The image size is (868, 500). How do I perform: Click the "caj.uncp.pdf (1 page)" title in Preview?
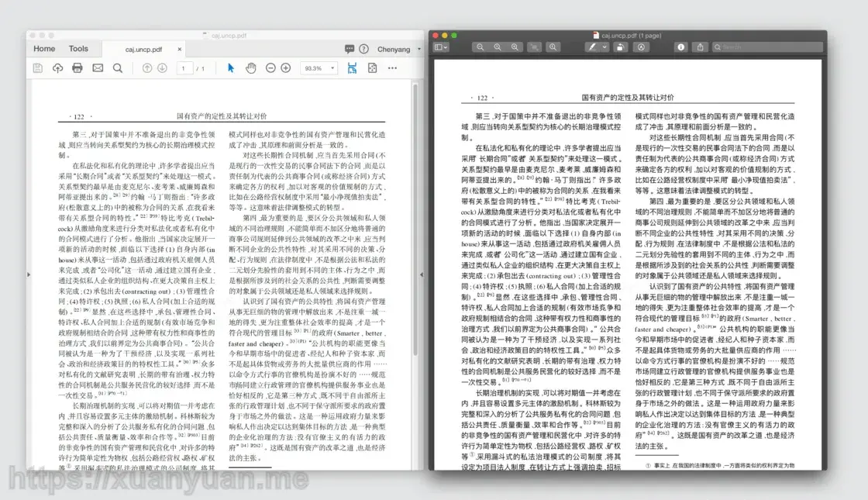click(x=631, y=36)
